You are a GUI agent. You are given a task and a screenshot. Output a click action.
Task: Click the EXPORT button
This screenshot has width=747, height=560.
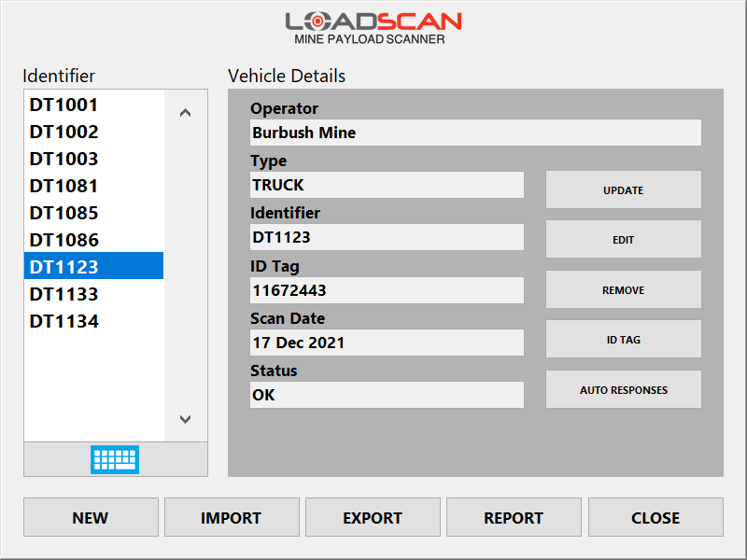tap(373, 517)
